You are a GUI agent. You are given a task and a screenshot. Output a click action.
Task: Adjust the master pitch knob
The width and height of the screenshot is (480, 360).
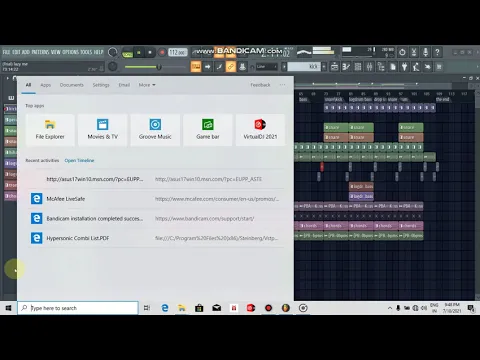tap(113, 66)
